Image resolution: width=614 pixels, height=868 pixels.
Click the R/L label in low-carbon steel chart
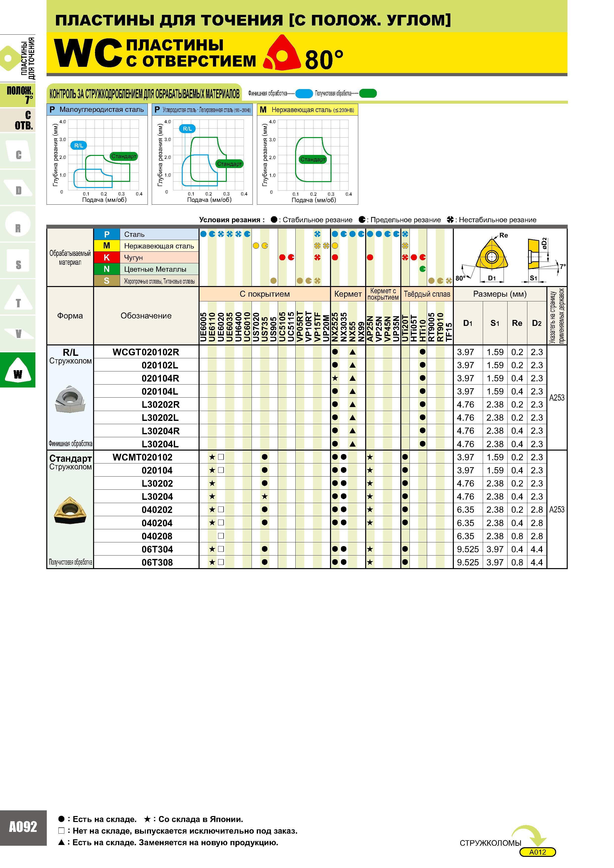pos(79,145)
